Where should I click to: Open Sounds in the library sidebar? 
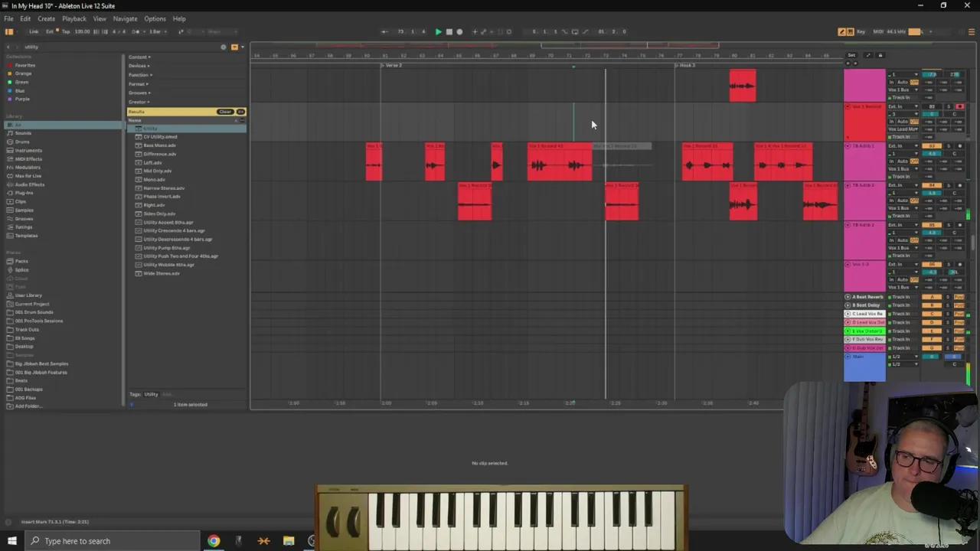[23, 133]
